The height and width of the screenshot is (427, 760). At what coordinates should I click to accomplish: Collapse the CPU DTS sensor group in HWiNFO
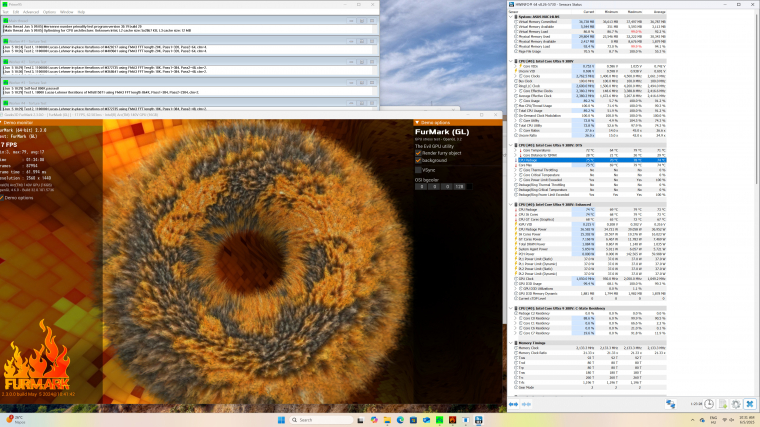511,145
